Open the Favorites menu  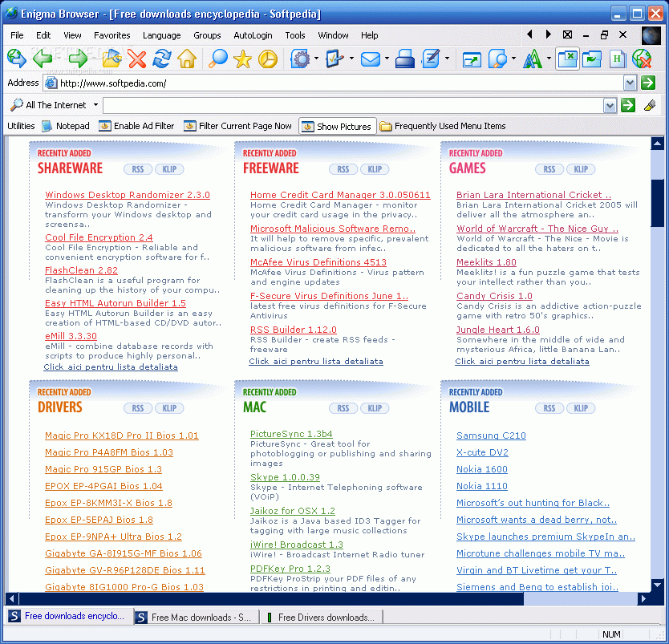coord(111,35)
